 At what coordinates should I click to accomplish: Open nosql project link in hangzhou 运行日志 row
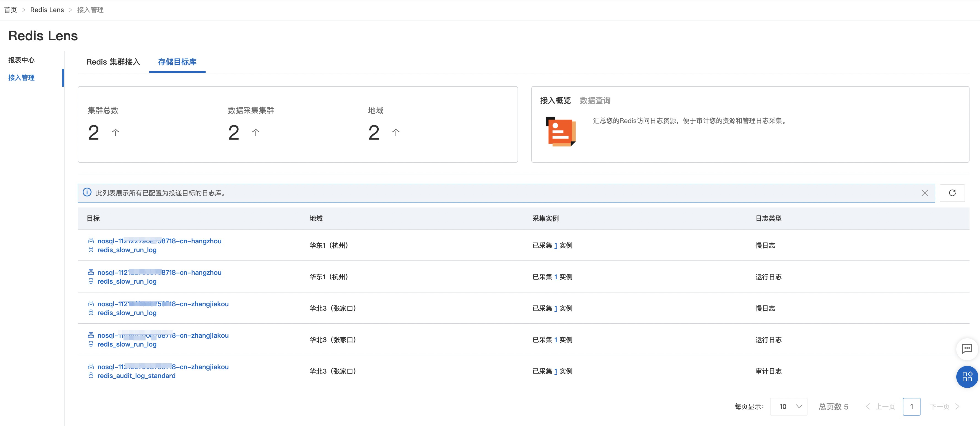(x=159, y=272)
